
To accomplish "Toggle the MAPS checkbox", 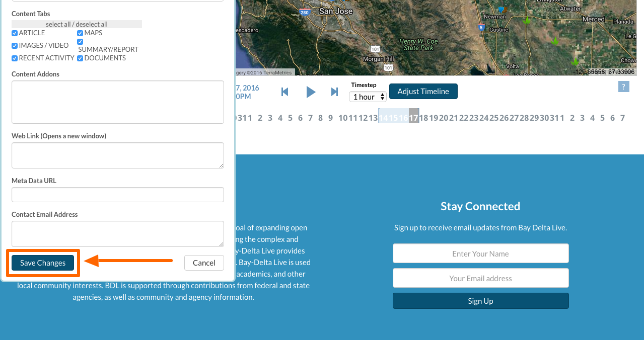I will tap(80, 33).
